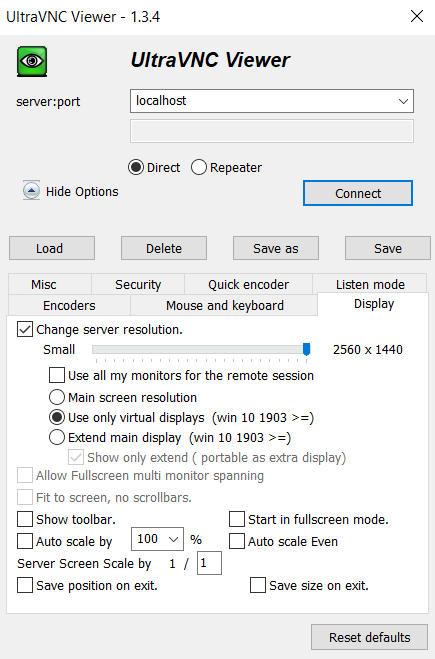The image size is (435, 659).
Task: Select Extend main display radio button
Action: click(x=57, y=437)
